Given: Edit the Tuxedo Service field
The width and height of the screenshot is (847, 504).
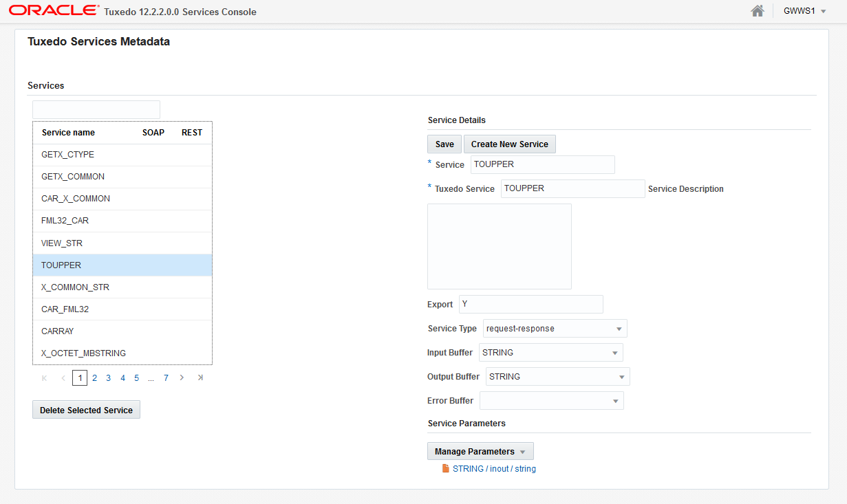Looking at the screenshot, I should [573, 188].
